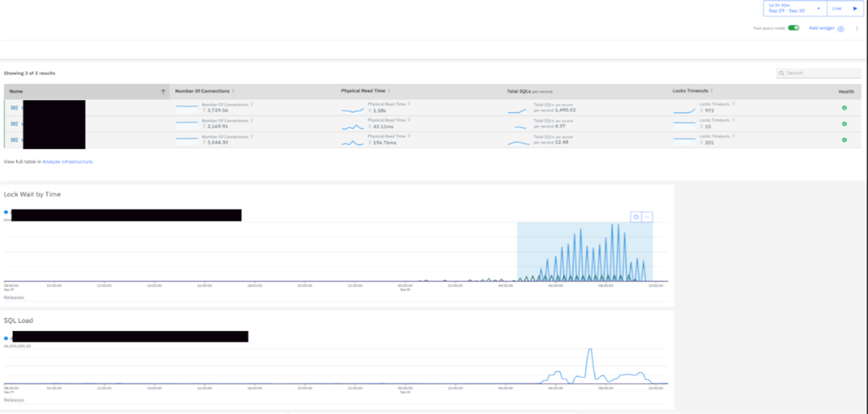Open Number Of Connections column sort control

coord(234,91)
